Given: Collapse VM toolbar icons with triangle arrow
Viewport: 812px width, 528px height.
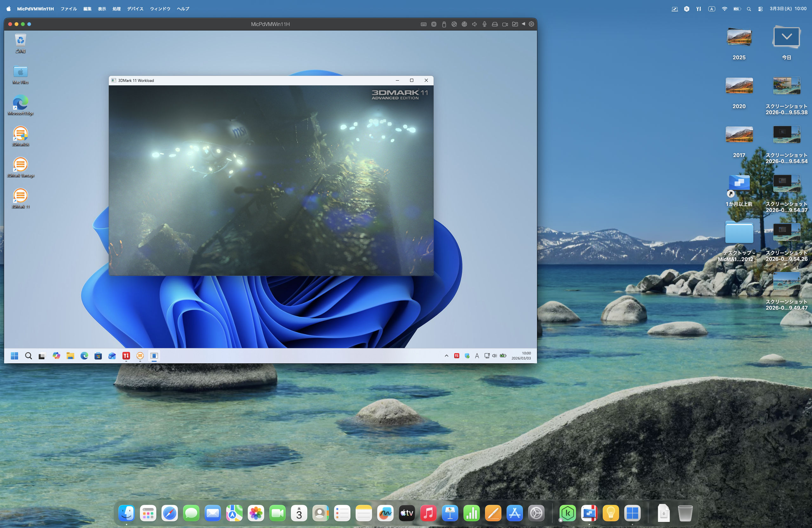Looking at the screenshot, I should click(x=523, y=24).
